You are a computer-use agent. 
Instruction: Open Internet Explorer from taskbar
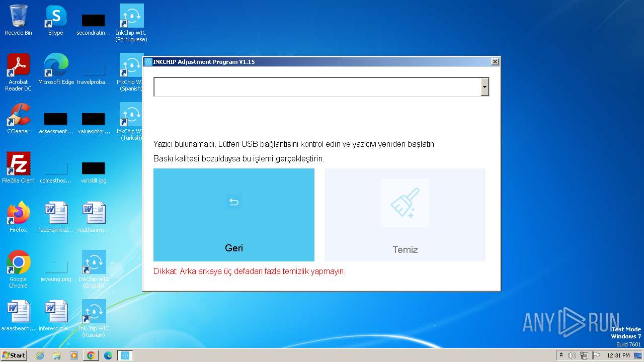(40, 355)
